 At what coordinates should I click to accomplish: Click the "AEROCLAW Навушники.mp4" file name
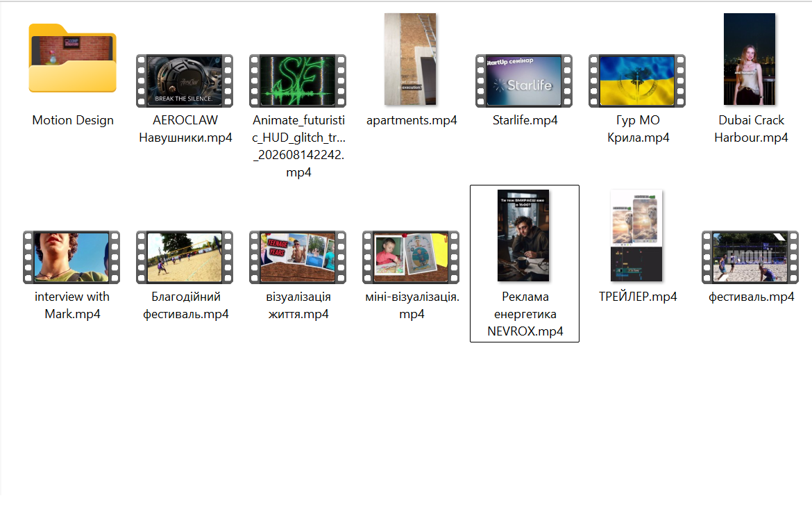click(x=185, y=129)
